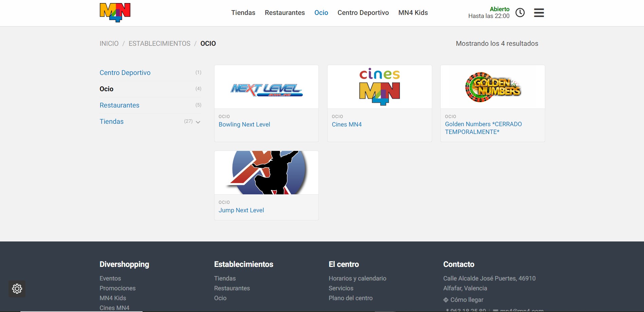Click Promociones in footer

(x=117, y=288)
